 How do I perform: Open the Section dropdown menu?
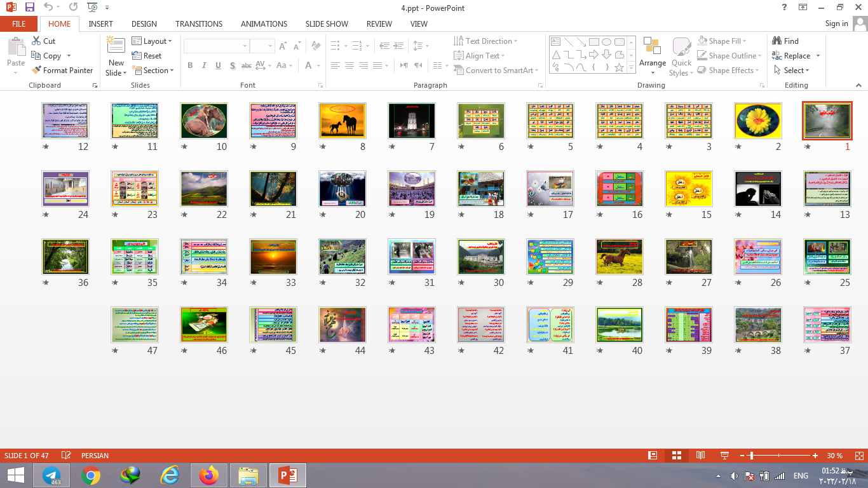pyautogui.click(x=153, y=71)
